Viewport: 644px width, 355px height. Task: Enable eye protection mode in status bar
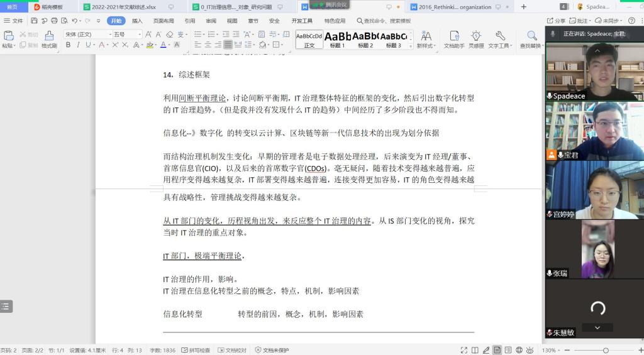530,350
